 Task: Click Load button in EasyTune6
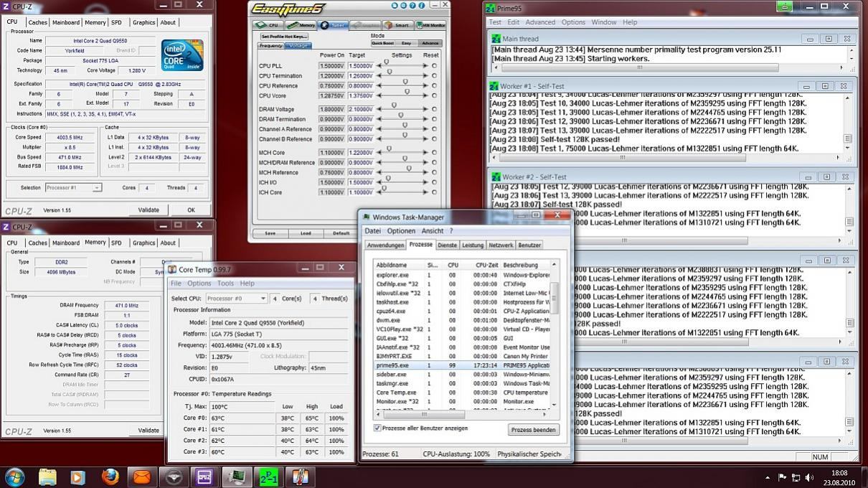(306, 233)
